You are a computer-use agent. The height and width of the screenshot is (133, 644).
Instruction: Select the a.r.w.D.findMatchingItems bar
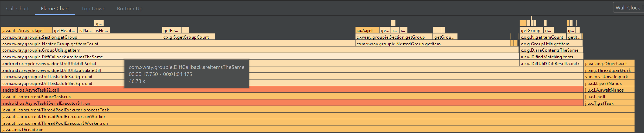pyautogui.click(x=551, y=57)
